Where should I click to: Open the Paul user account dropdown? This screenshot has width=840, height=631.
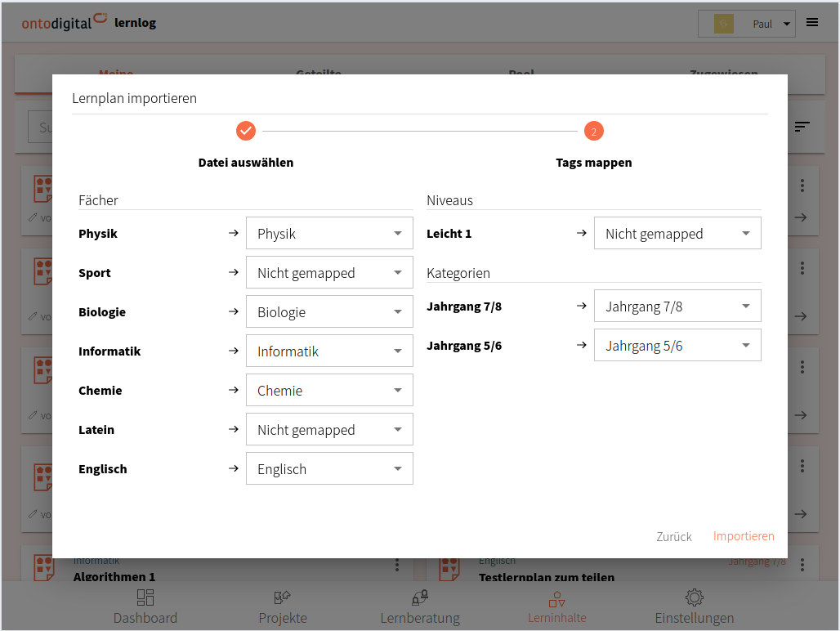pos(746,24)
